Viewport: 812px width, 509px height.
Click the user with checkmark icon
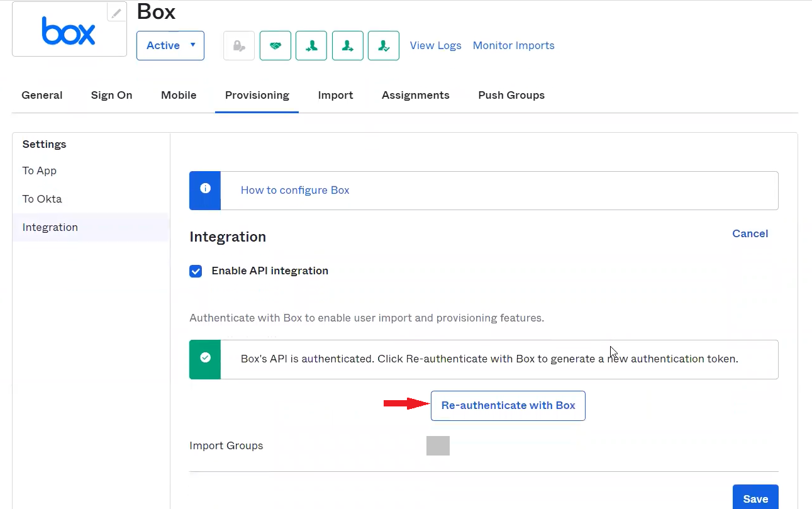[384, 45]
